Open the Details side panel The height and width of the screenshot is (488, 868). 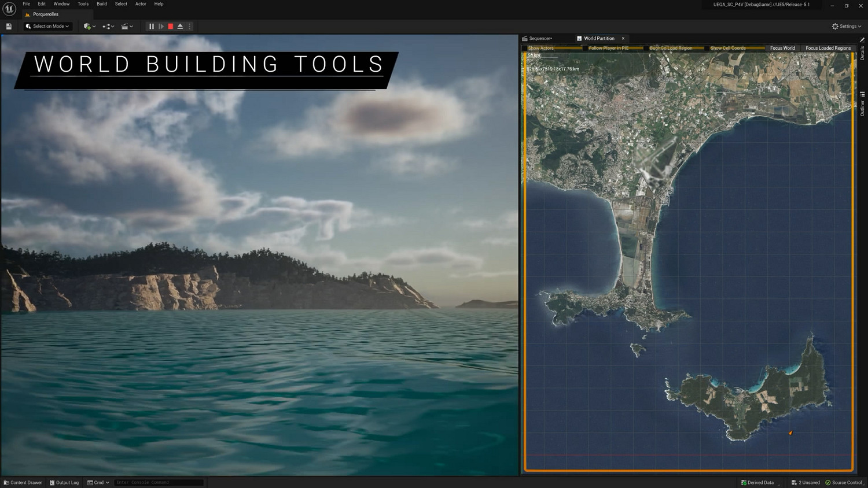click(862, 51)
